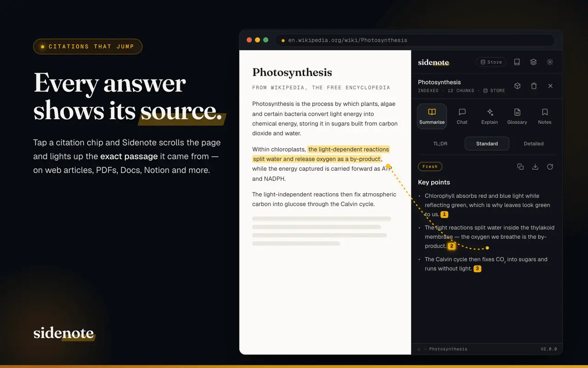
Task: Click the Notes bookmark icon
Action: (x=545, y=112)
